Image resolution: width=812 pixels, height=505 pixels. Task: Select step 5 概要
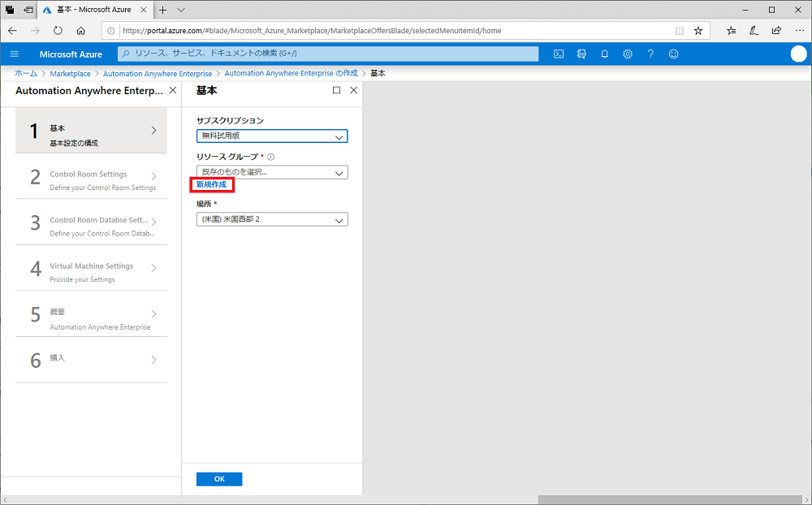pos(91,314)
